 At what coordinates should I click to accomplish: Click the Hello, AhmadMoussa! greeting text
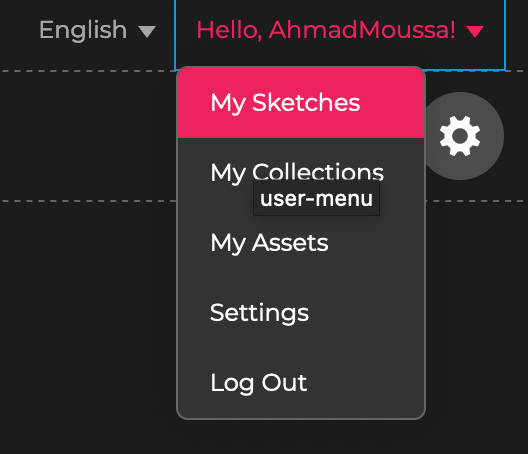point(326,30)
